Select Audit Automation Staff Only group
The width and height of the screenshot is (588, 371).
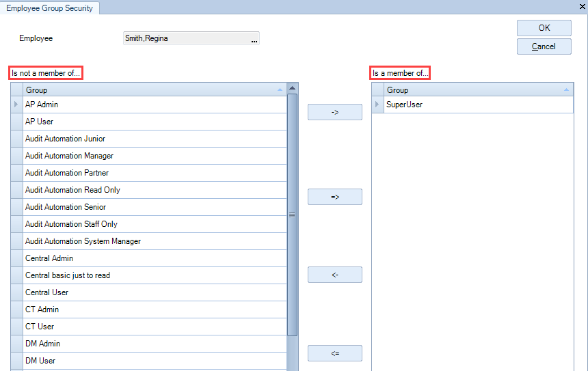155,224
